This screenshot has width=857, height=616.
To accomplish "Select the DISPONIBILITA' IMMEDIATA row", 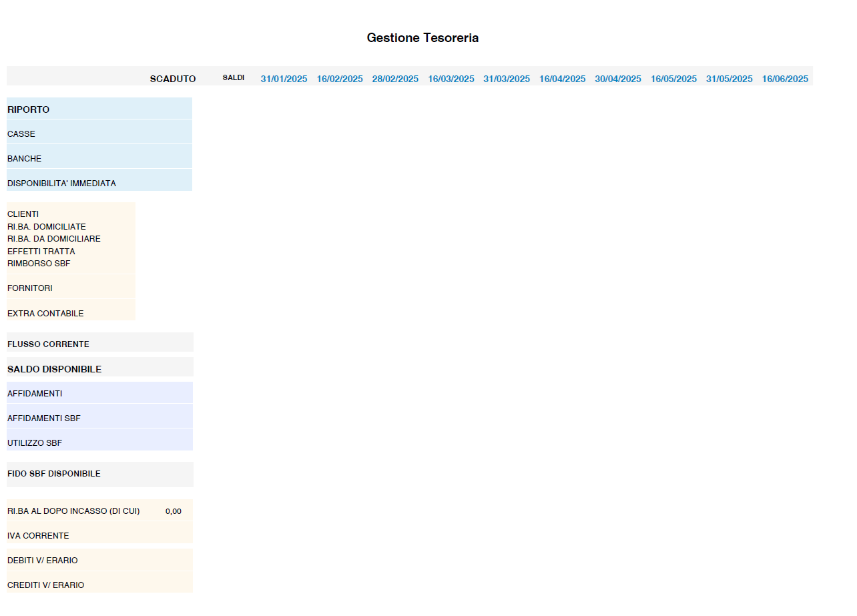I will coord(61,184).
